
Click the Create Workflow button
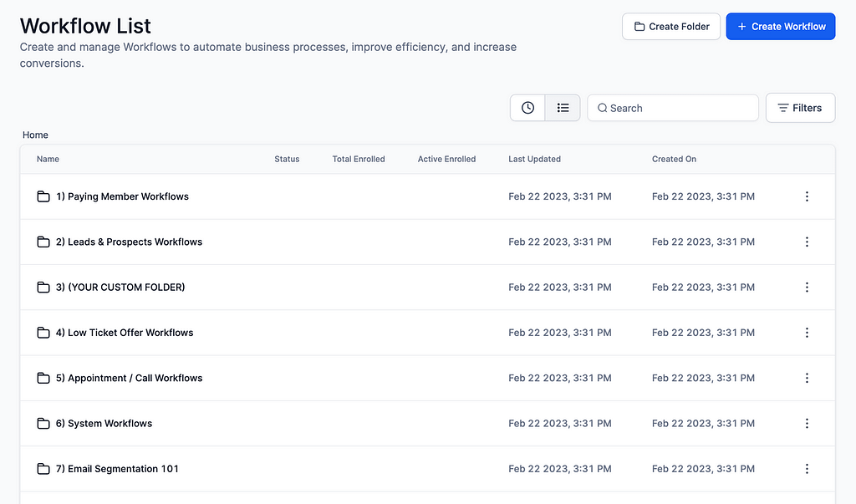point(780,26)
